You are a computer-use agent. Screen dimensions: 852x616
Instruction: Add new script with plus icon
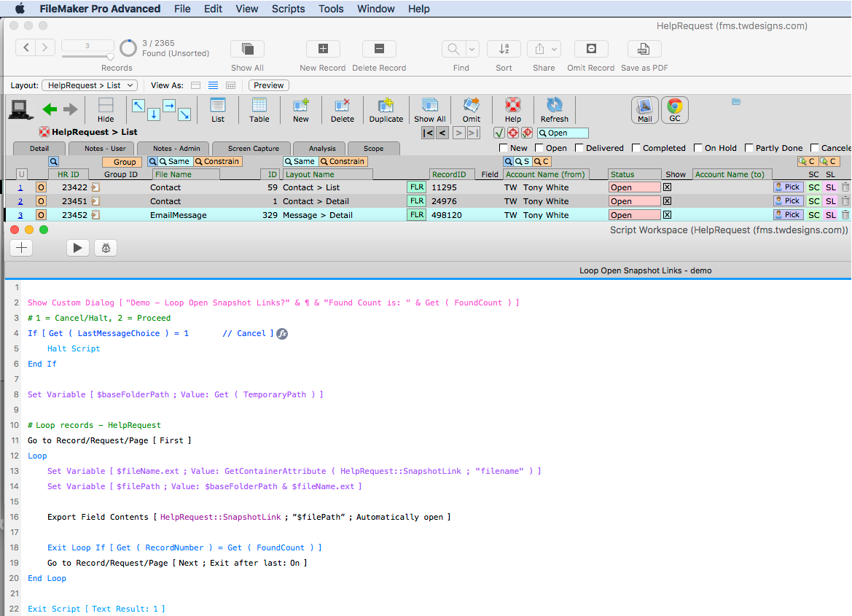coord(21,248)
